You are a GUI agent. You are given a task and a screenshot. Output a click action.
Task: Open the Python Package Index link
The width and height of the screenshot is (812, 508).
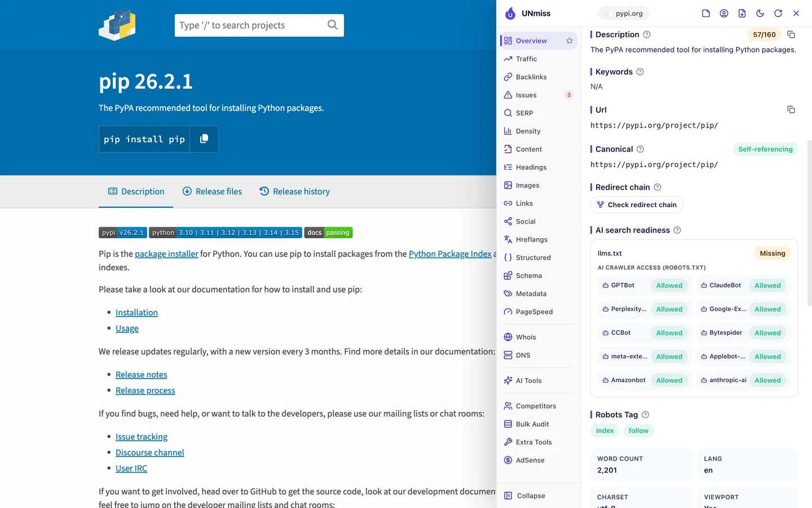pyautogui.click(x=450, y=254)
